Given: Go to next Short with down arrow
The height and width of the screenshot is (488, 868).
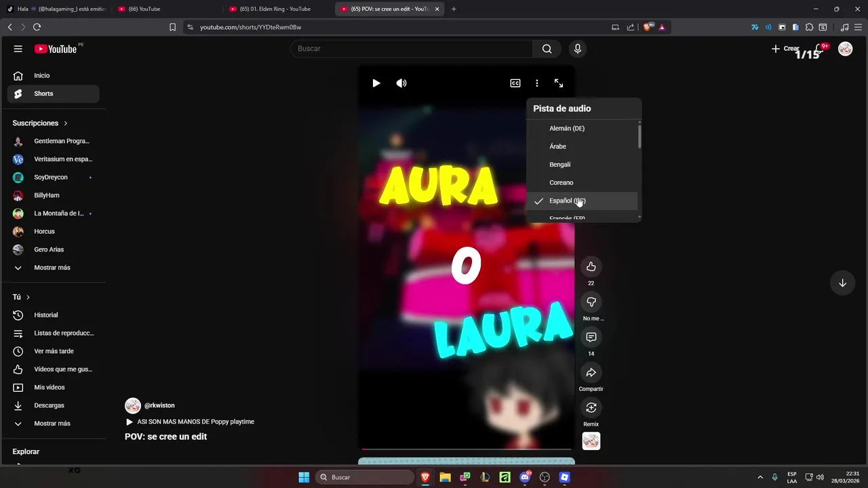Looking at the screenshot, I should click(x=842, y=283).
